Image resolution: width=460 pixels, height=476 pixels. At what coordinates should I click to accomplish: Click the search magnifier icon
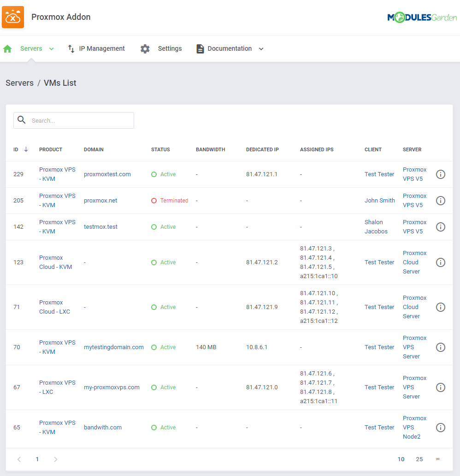pos(22,120)
